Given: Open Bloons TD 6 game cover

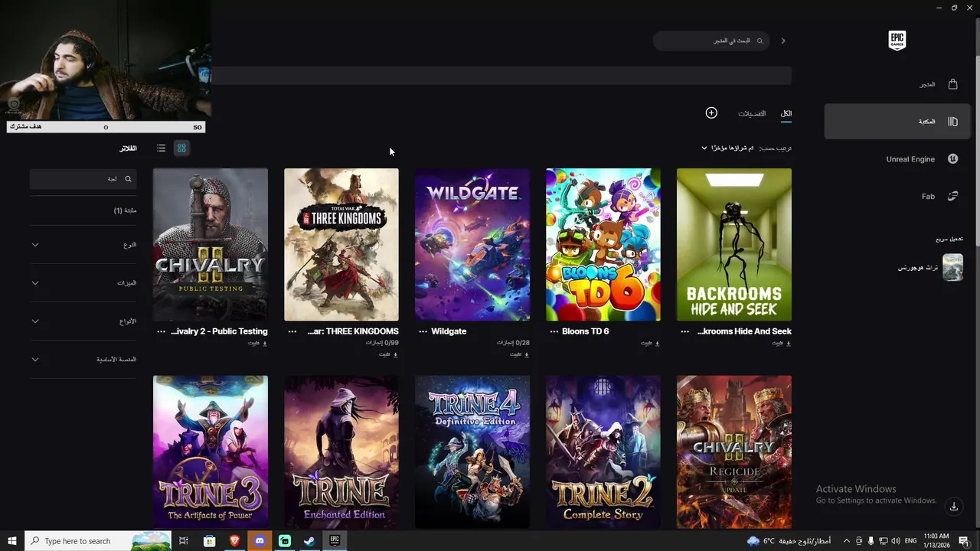Looking at the screenshot, I should pyautogui.click(x=603, y=245).
